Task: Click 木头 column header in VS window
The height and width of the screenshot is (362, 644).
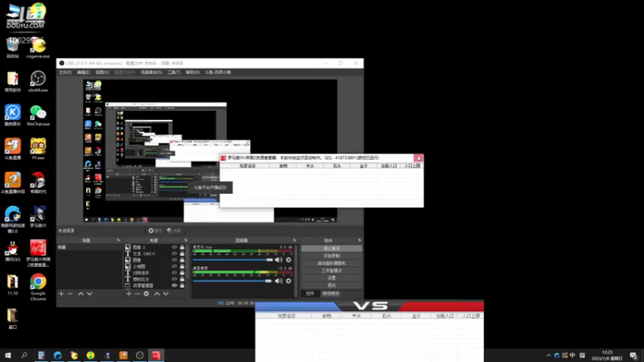Action: (356, 316)
